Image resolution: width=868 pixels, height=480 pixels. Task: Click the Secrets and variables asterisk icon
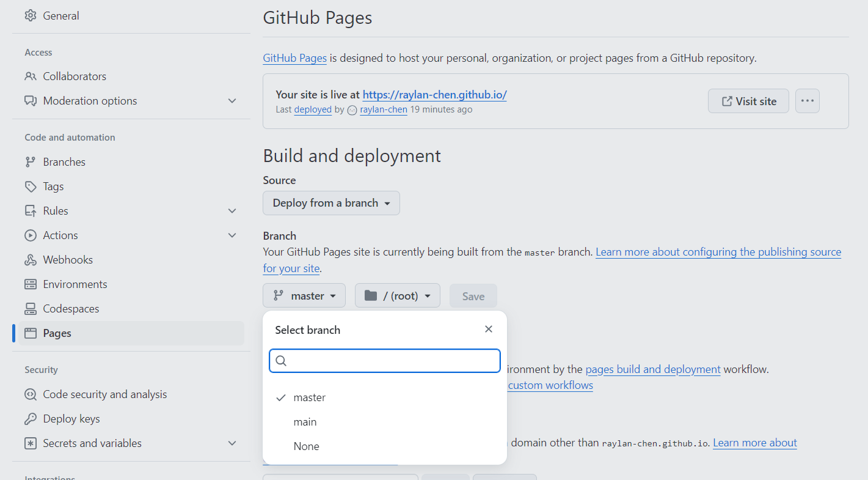[x=31, y=443]
